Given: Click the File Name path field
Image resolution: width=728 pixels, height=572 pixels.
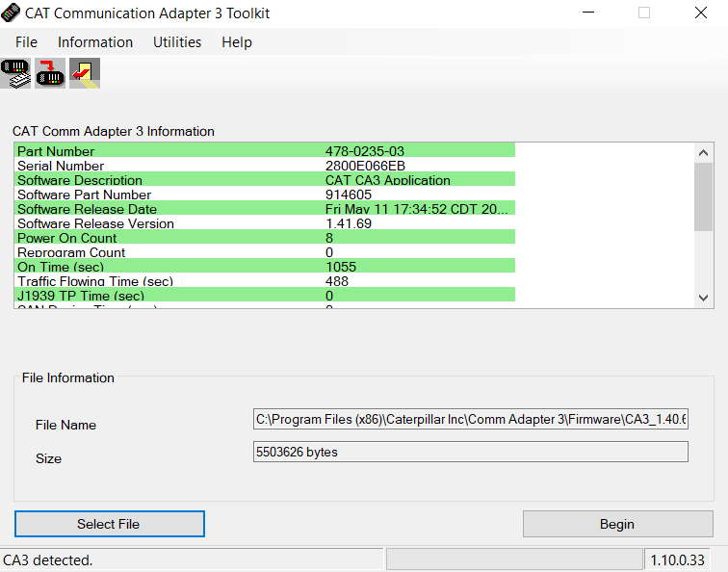Looking at the screenshot, I should click(470, 419).
